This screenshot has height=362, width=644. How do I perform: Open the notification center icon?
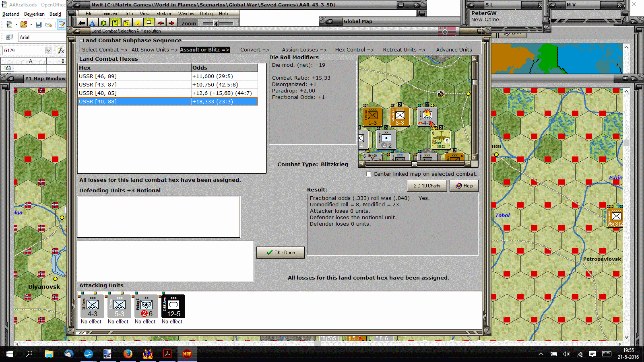[x=592, y=354]
